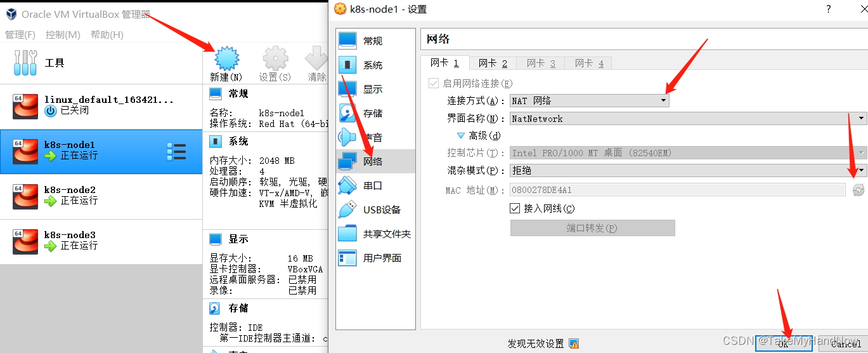Open 用户界面 settings category
This screenshot has height=353, width=868.
point(375,258)
